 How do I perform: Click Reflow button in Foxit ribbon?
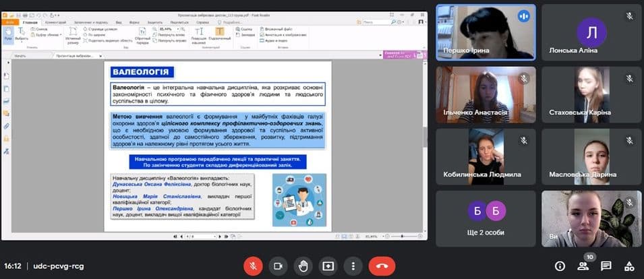142,35
